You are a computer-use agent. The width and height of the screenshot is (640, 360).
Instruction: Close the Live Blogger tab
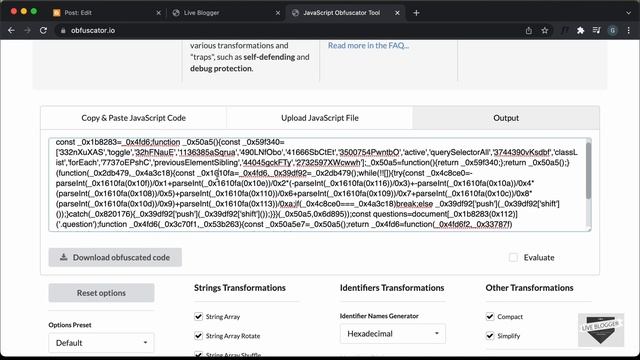tap(278, 13)
